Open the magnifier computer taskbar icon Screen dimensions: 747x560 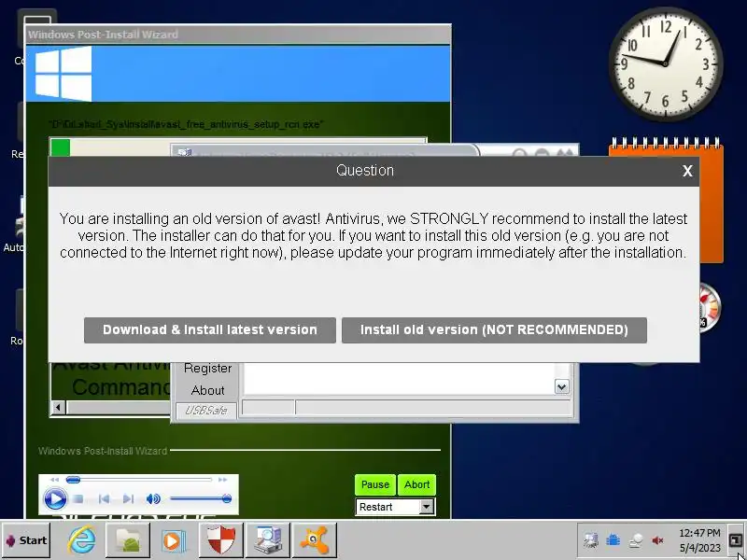(x=268, y=540)
